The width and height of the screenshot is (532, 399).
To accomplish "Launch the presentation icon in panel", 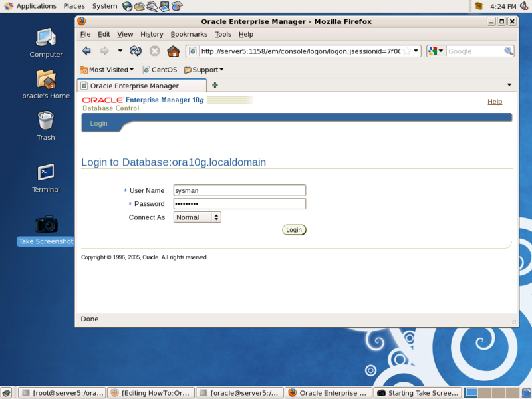I will tap(164, 6).
